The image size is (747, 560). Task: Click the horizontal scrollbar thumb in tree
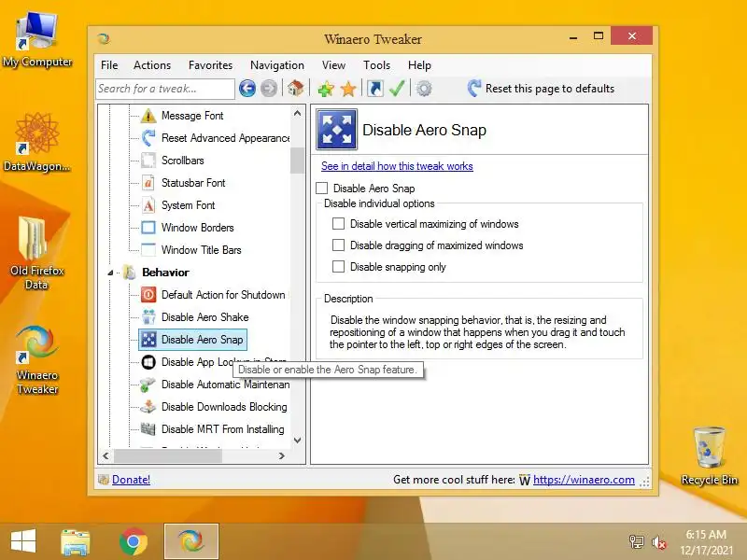(168, 455)
